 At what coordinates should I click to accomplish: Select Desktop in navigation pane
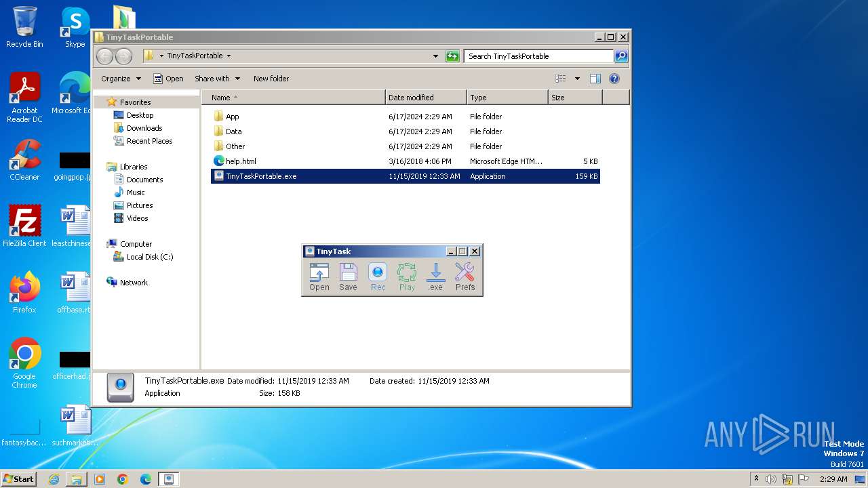(x=140, y=115)
